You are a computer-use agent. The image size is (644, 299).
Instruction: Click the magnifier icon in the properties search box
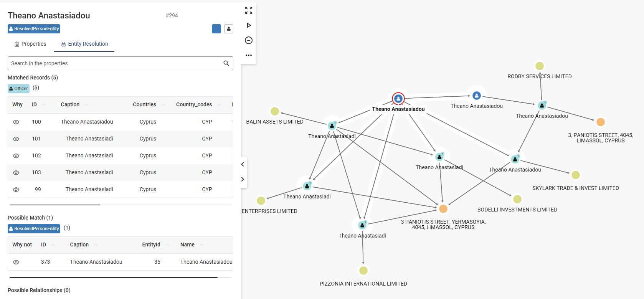coord(226,63)
